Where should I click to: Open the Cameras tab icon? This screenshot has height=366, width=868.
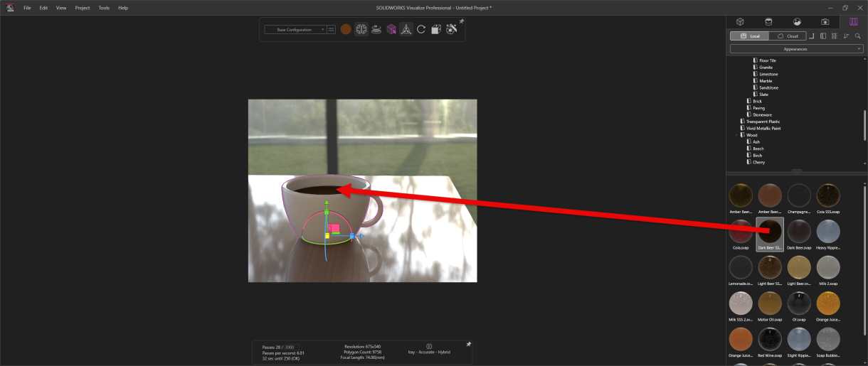pos(825,21)
